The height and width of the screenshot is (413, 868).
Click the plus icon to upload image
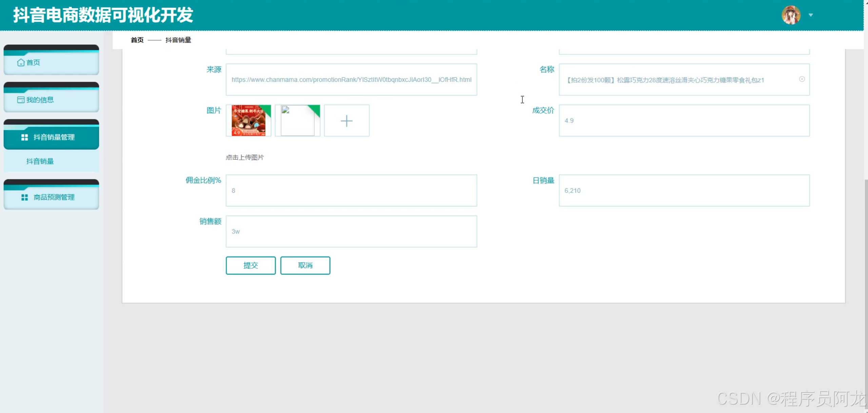pos(347,121)
